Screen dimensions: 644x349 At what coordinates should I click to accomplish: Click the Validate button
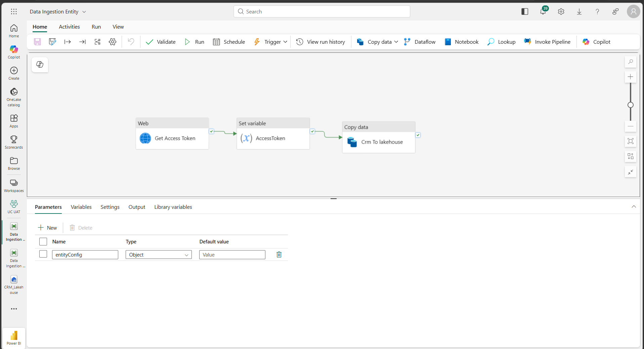(161, 42)
